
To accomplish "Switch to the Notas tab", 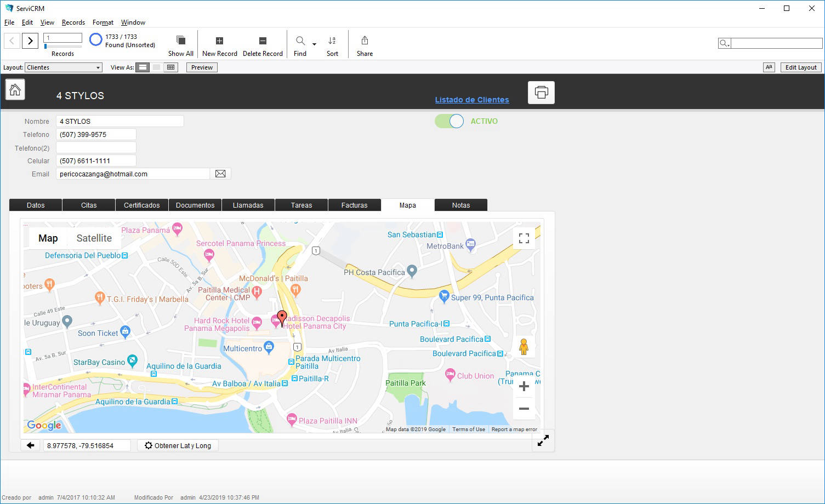I will point(461,205).
